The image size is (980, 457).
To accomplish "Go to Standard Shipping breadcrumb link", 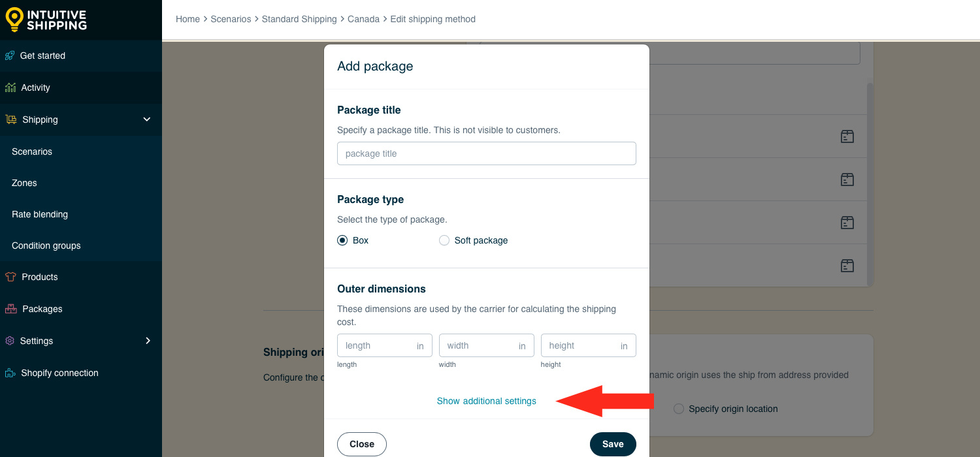I will [299, 19].
